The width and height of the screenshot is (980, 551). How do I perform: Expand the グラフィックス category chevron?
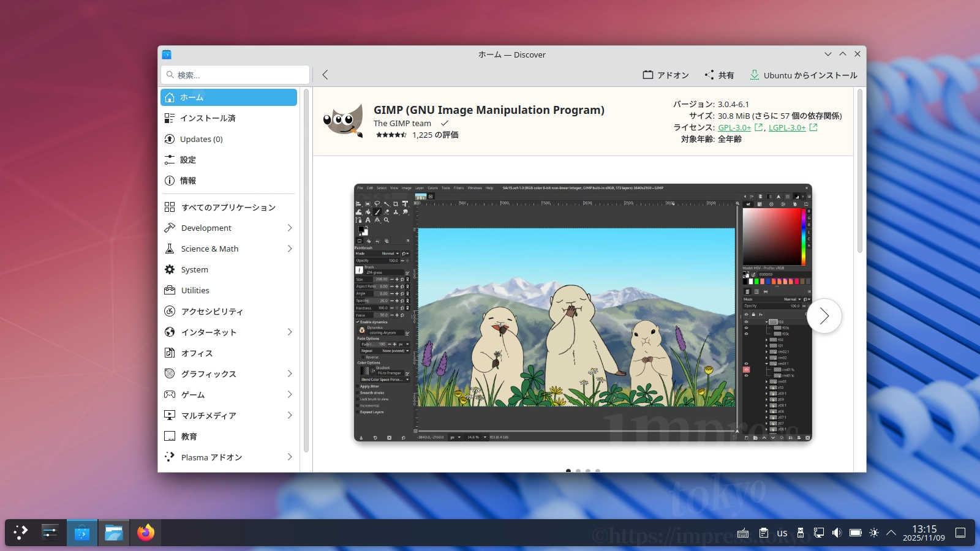coord(290,373)
